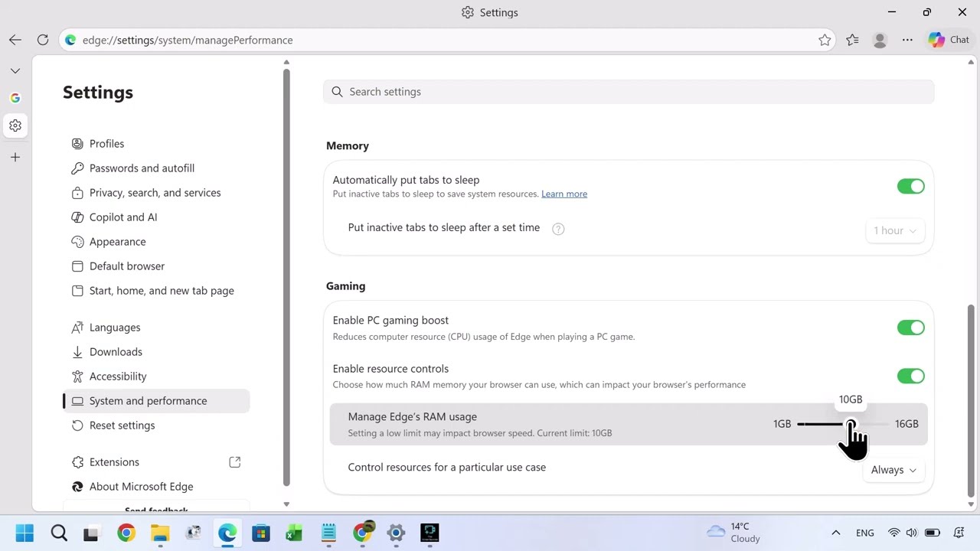Show help for sleep after set time
This screenshot has width=980, height=551.
point(558,229)
